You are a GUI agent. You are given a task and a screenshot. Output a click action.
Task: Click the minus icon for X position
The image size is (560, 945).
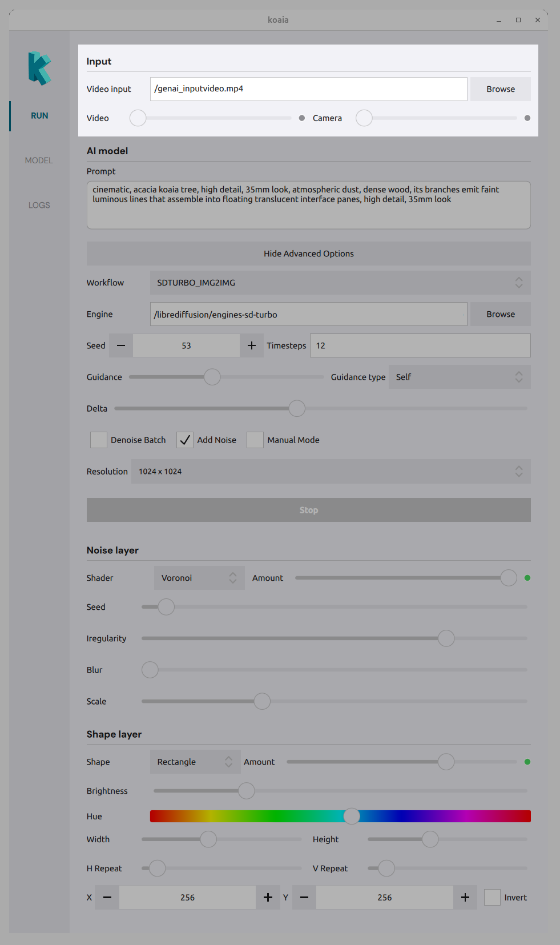pos(107,898)
